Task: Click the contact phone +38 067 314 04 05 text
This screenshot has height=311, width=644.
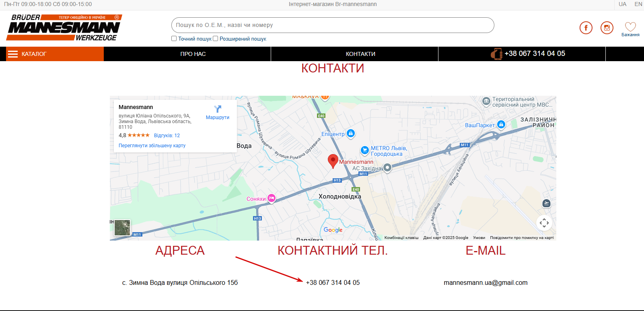Action: [x=333, y=282]
